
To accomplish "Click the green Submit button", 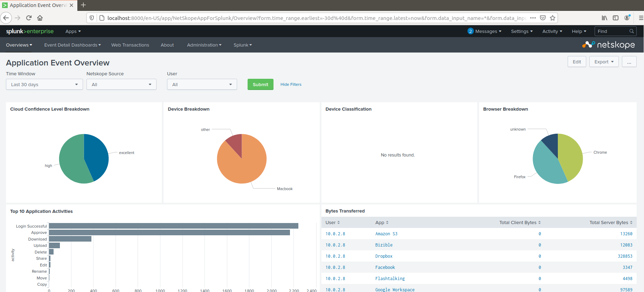I will click(261, 84).
